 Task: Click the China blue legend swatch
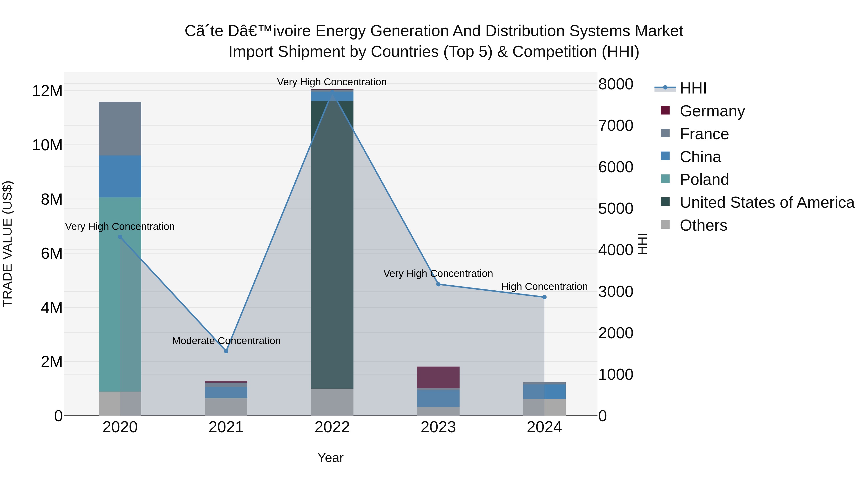pyautogui.click(x=665, y=156)
